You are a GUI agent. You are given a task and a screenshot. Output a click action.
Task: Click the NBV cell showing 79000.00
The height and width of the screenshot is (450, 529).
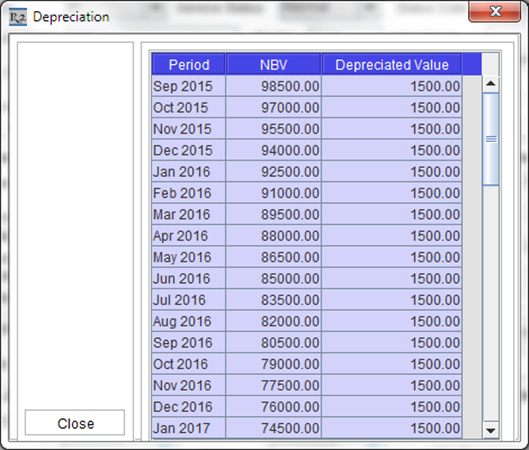click(x=274, y=364)
